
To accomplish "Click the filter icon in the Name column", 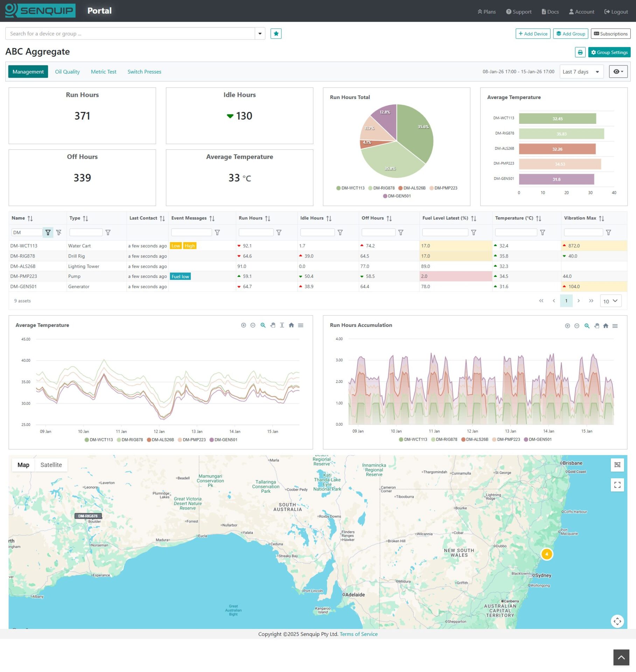I will point(48,232).
